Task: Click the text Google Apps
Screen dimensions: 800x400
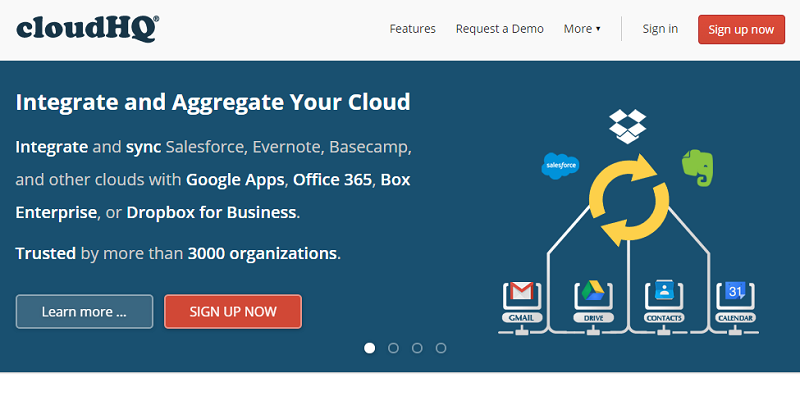Action: coord(235,180)
